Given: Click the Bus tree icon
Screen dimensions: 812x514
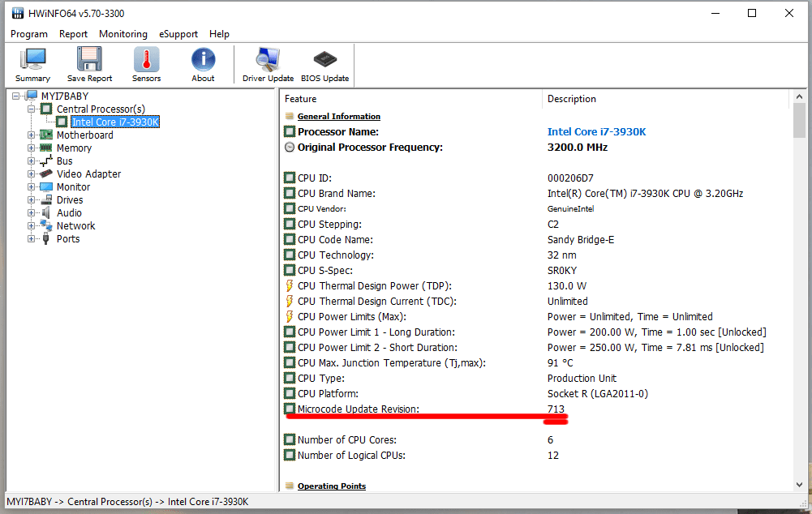Looking at the screenshot, I should point(46,161).
